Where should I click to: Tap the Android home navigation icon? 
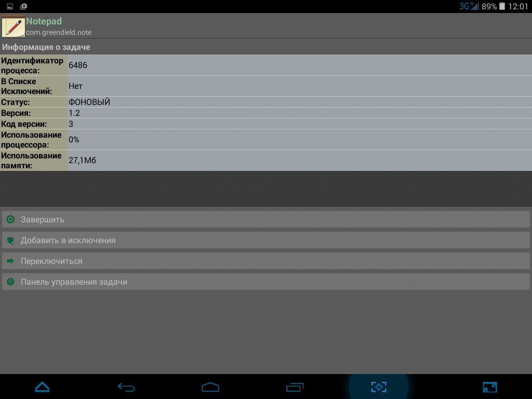(210, 387)
